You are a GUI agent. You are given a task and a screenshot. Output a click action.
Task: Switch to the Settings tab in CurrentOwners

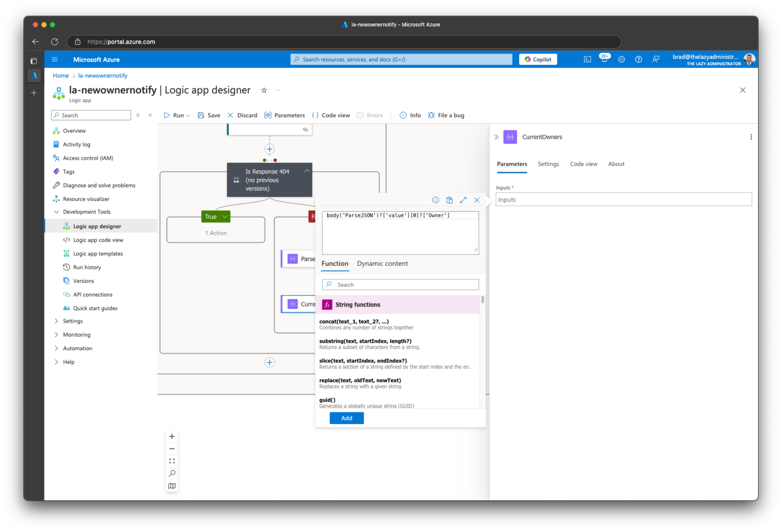(548, 164)
